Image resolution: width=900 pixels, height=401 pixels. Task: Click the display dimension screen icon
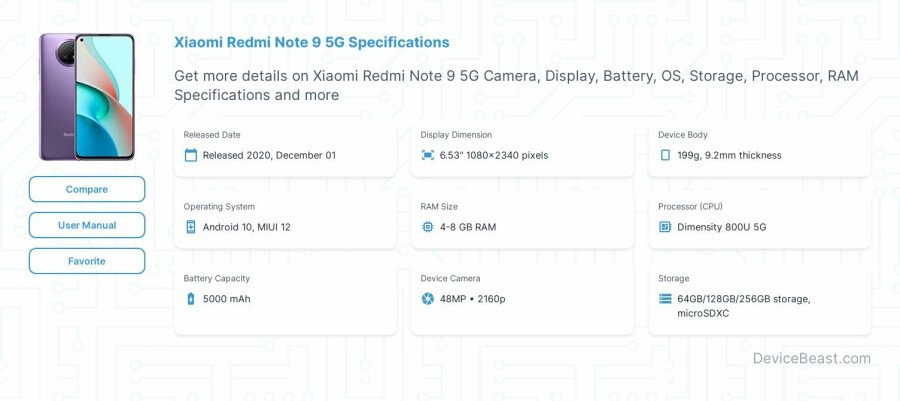[x=428, y=155]
